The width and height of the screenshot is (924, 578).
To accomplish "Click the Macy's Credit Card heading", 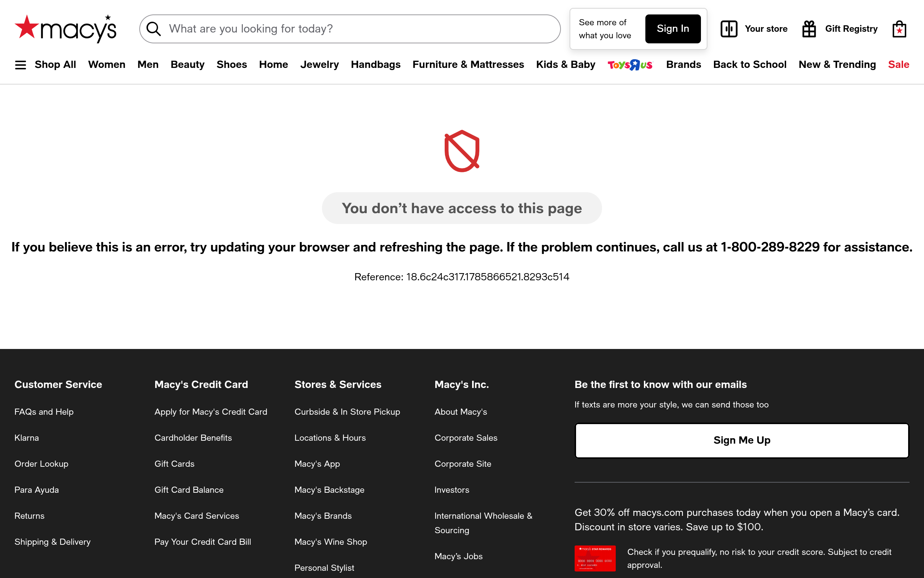I will coord(201,385).
